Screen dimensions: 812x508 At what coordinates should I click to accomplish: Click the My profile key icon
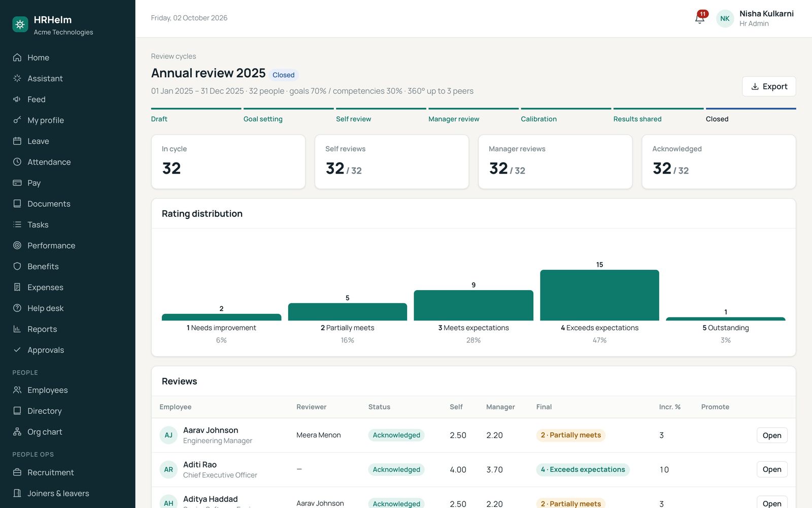(x=17, y=120)
